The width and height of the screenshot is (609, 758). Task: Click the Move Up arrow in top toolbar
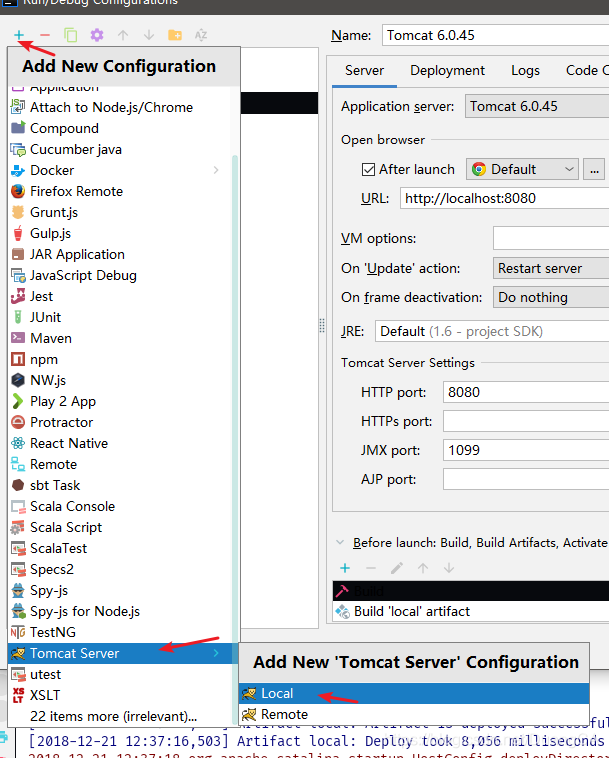point(123,35)
